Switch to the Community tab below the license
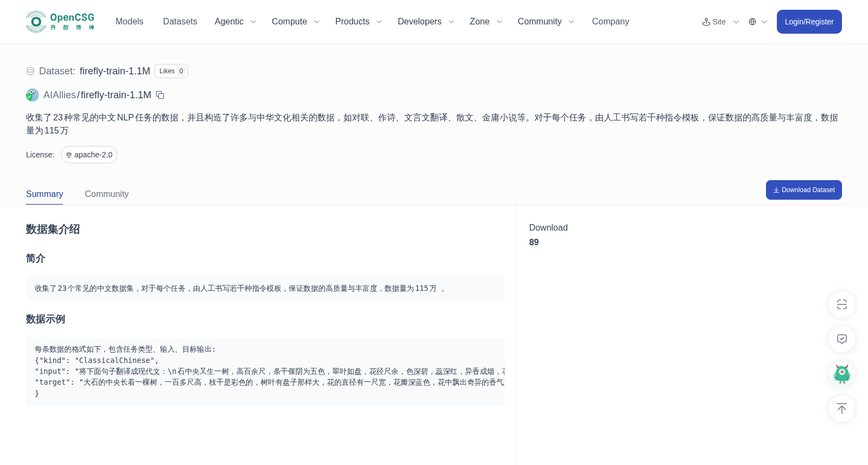 [x=107, y=194]
